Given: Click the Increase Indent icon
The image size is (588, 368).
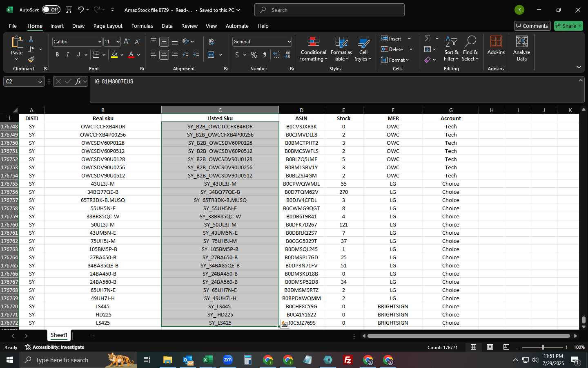Looking at the screenshot, I should [196, 55].
